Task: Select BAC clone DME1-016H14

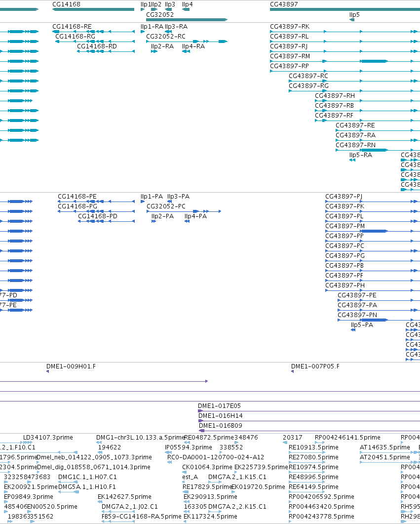Action: coord(220,416)
